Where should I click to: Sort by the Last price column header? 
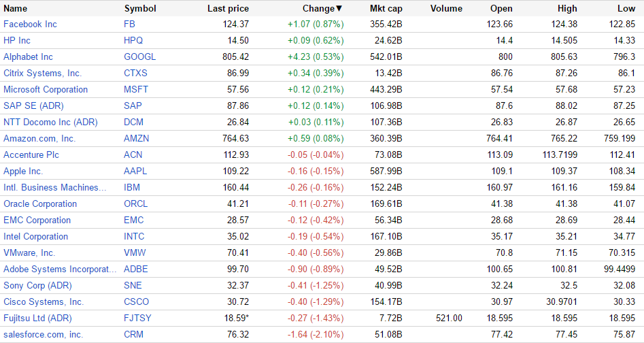pyautogui.click(x=228, y=9)
